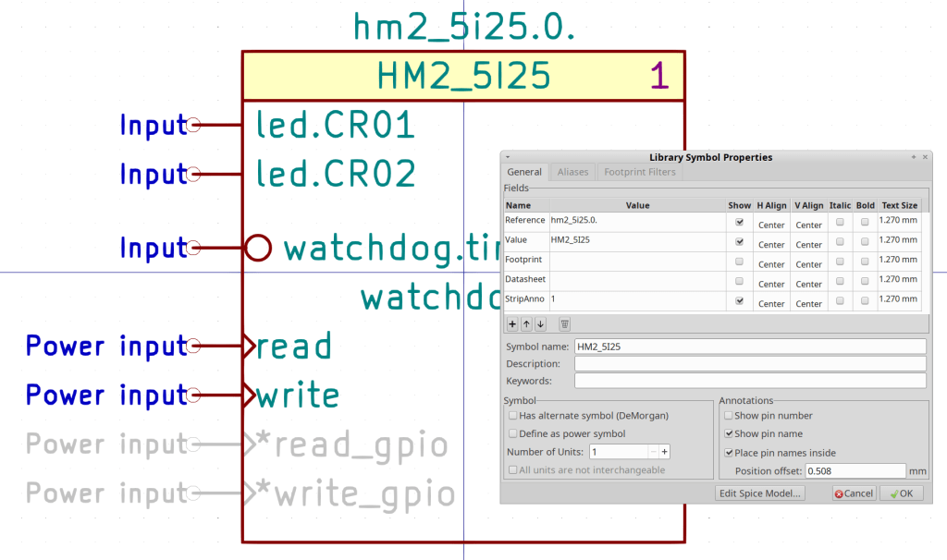Enable Has alternate symbol (DeMorgan)
This screenshot has height=560, width=947.
pos(511,416)
